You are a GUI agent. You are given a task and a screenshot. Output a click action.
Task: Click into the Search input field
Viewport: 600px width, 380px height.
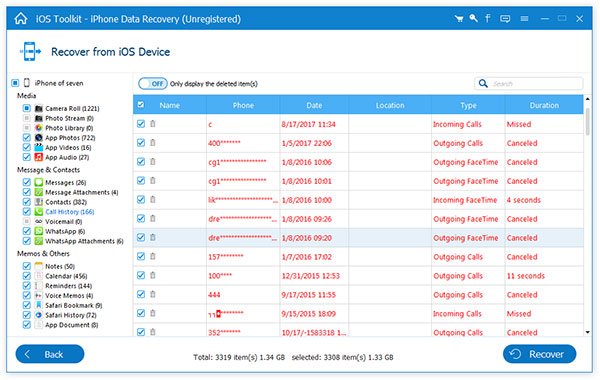[536, 83]
